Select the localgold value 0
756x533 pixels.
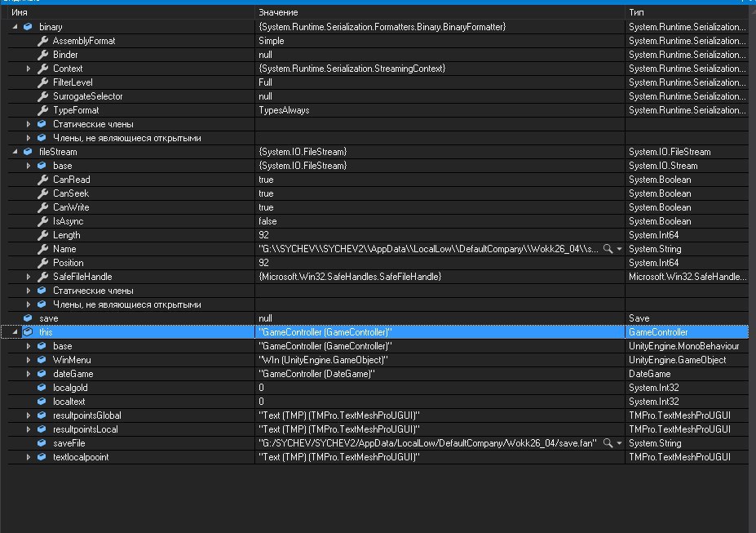click(x=261, y=388)
